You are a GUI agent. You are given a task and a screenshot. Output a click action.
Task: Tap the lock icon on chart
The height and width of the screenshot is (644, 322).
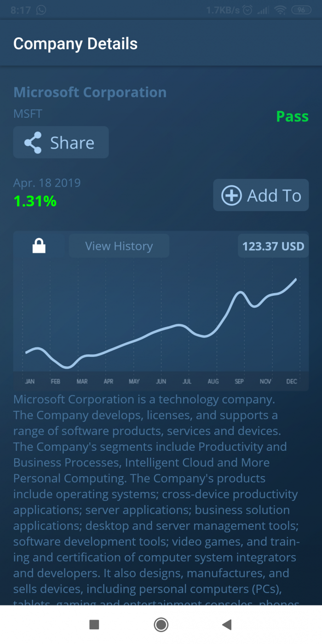pyautogui.click(x=39, y=246)
